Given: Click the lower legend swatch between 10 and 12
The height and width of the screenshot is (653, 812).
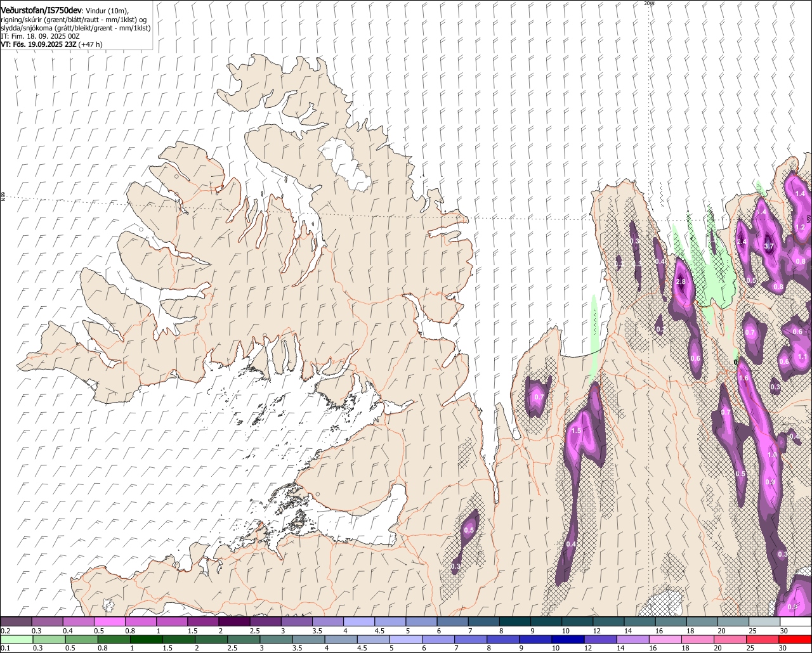Looking at the screenshot, I should pos(568,639).
